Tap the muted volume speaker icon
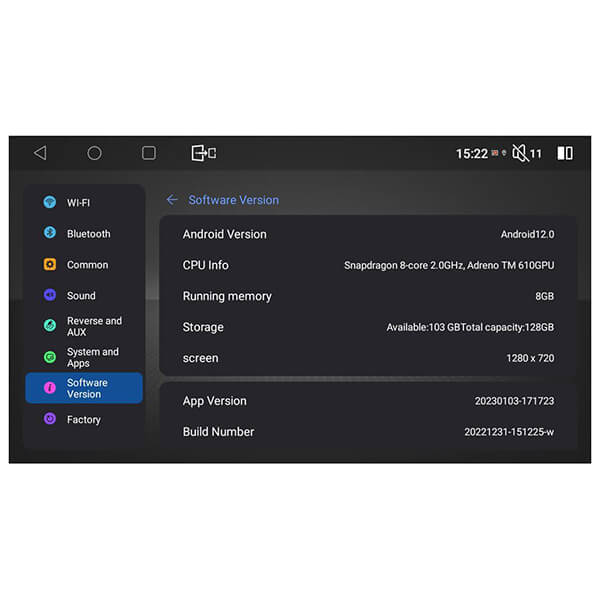The height and width of the screenshot is (600, 600). (519, 153)
